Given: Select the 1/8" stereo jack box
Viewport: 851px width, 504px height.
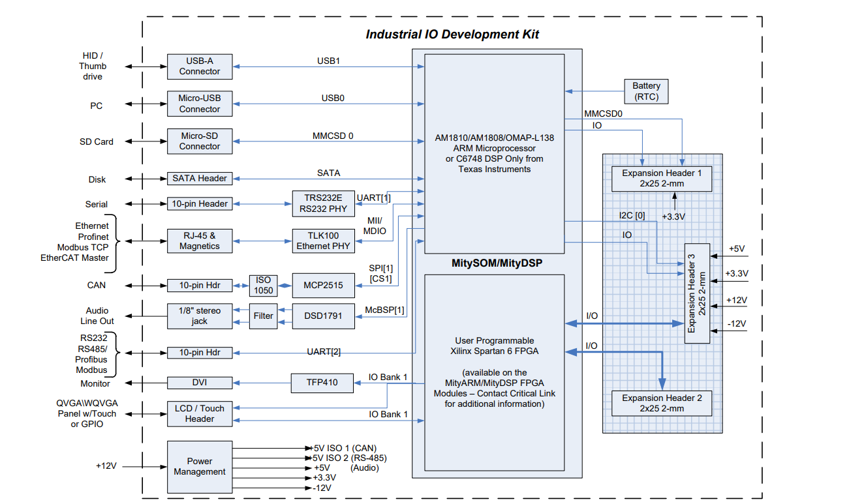Looking at the screenshot, I should coord(200,316).
